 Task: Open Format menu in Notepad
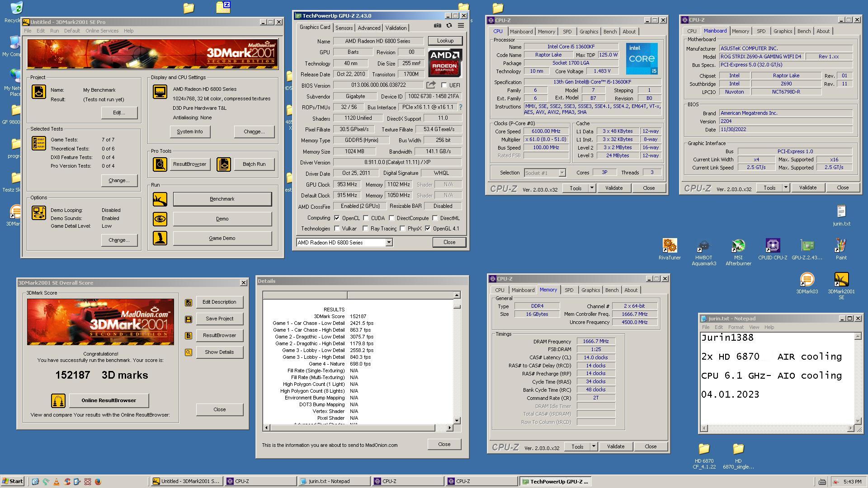[x=736, y=327]
